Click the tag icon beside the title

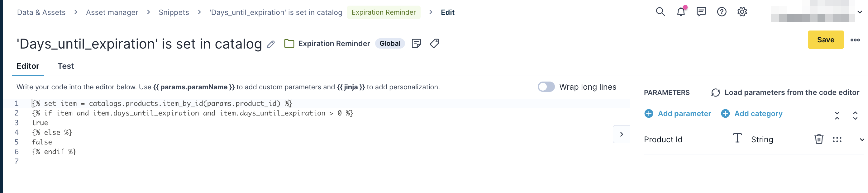(434, 44)
